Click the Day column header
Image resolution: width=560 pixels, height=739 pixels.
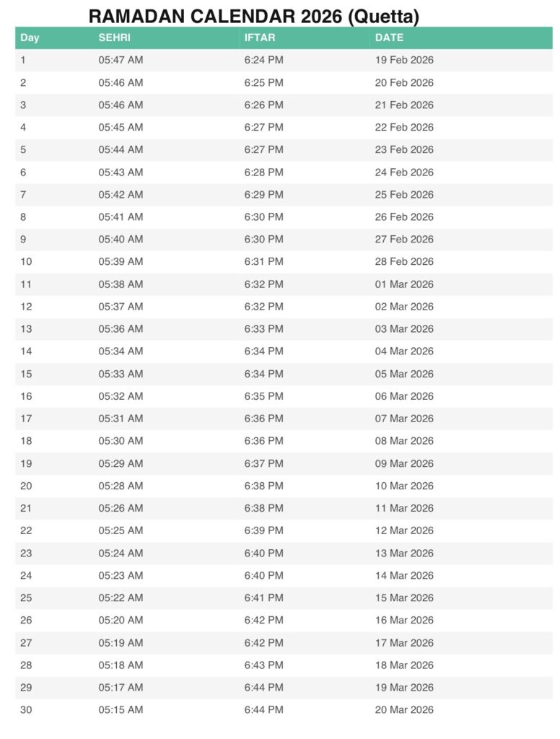click(x=30, y=38)
